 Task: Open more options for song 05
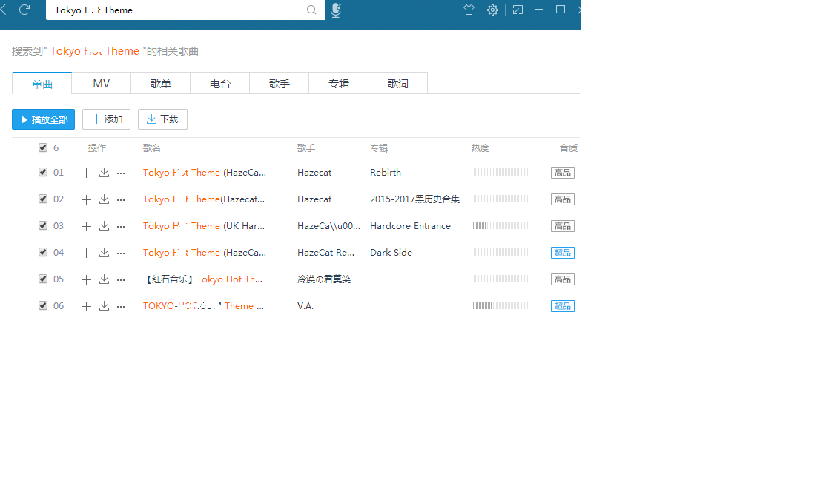click(121, 279)
